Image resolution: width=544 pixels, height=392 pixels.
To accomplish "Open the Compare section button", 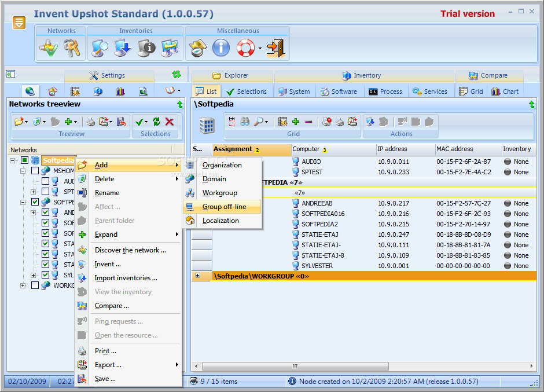I will 489,75.
